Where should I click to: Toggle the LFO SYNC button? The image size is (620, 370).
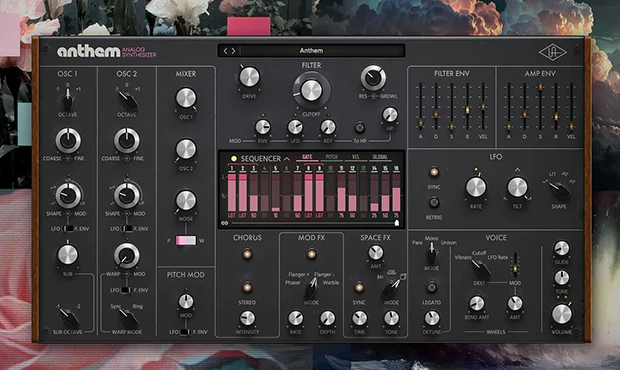pyautogui.click(x=434, y=172)
